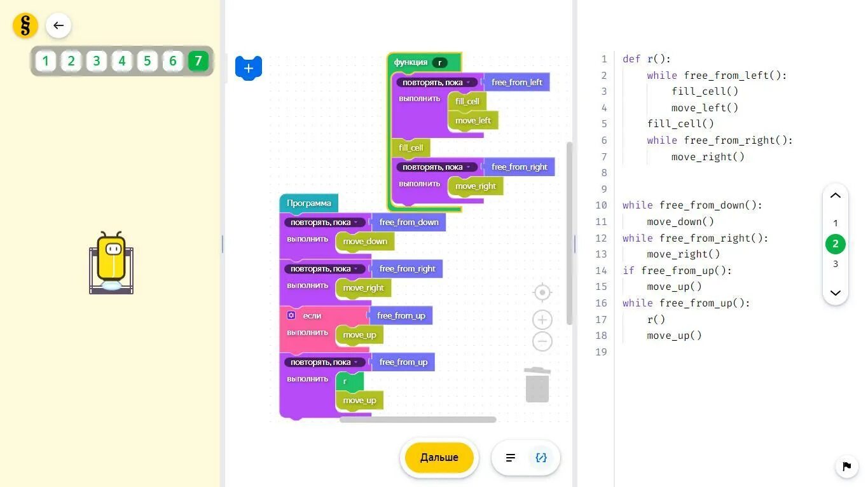Screen dimensions: 868x487
Task: Switch to the text lines view icon
Action: [511, 458]
